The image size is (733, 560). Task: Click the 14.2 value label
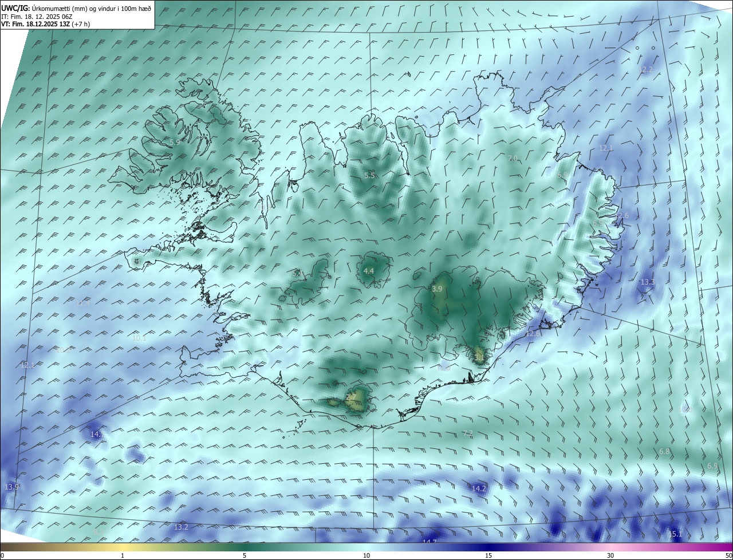(x=479, y=488)
